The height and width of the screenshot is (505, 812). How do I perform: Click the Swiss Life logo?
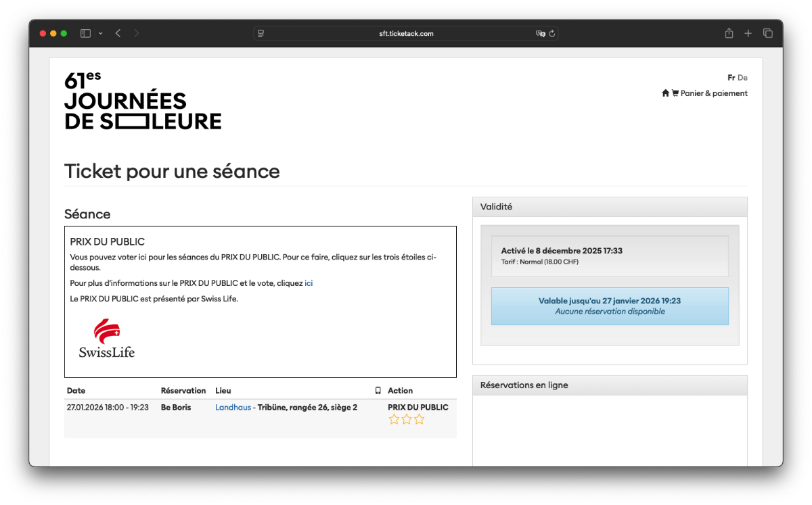107,338
